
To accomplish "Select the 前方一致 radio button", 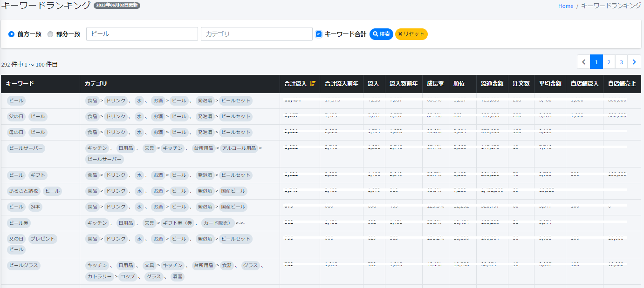I will (12, 34).
